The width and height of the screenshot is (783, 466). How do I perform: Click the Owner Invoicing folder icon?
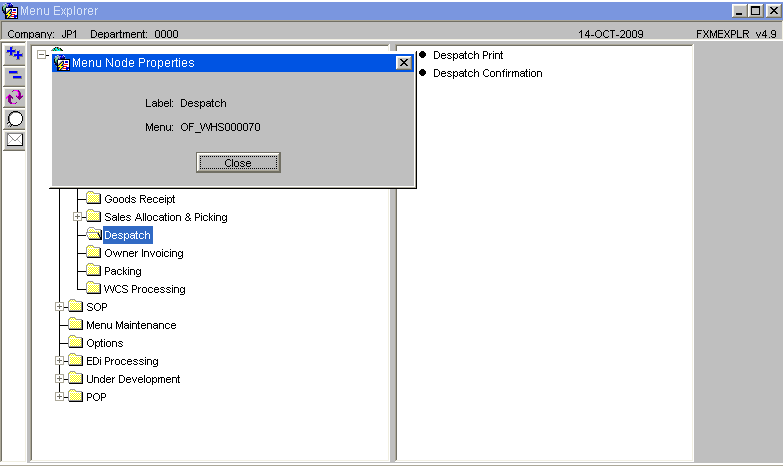[x=93, y=252]
